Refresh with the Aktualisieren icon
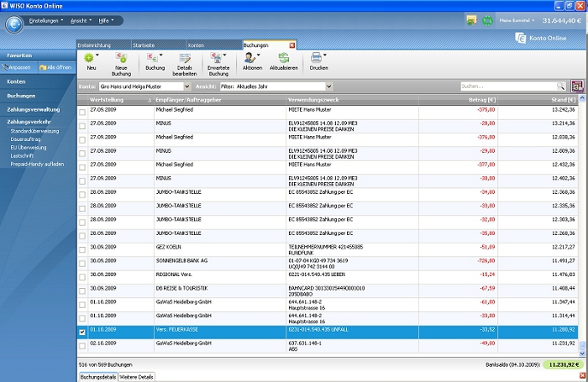588x382 pixels. [284, 58]
